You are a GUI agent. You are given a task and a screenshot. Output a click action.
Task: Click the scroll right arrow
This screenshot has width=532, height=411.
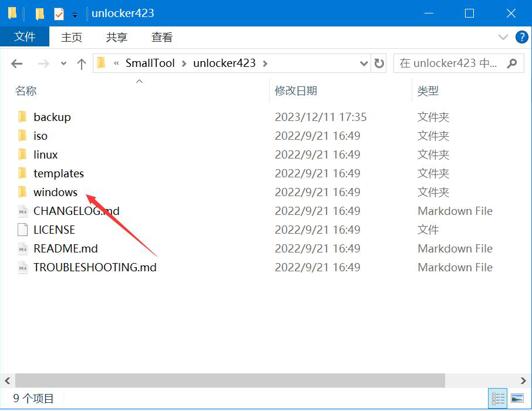pyautogui.click(x=523, y=380)
